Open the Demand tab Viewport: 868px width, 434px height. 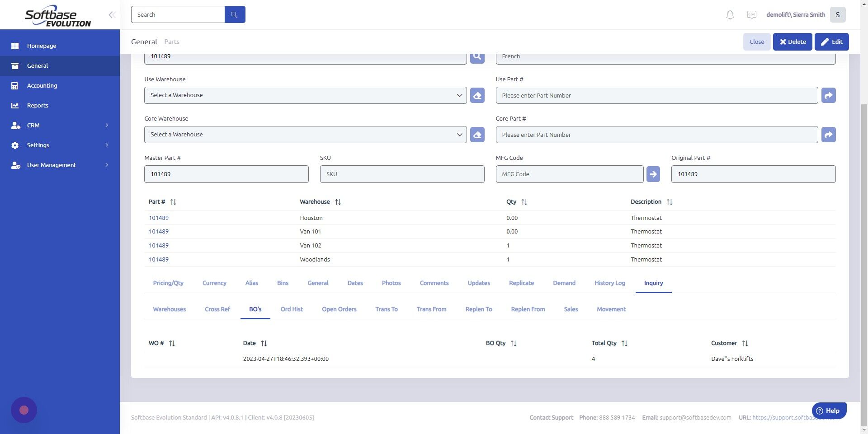tap(564, 283)
